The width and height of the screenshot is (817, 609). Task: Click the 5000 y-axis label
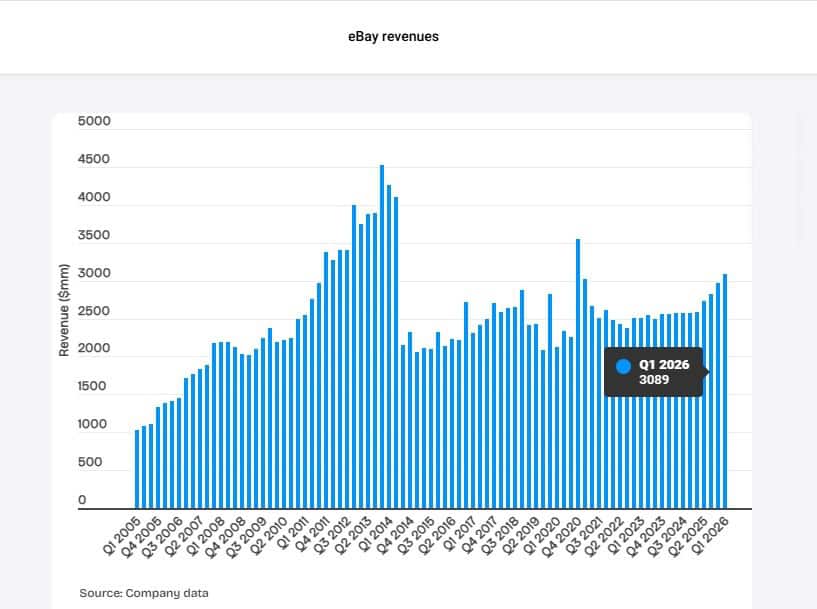click(x=94, y=121)
